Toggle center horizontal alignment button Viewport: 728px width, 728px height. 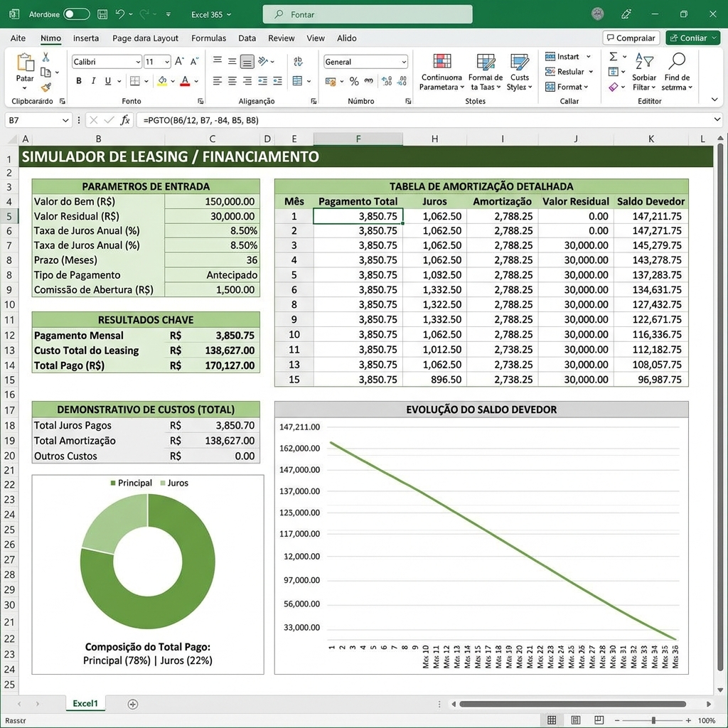click(x=232, y=81)
